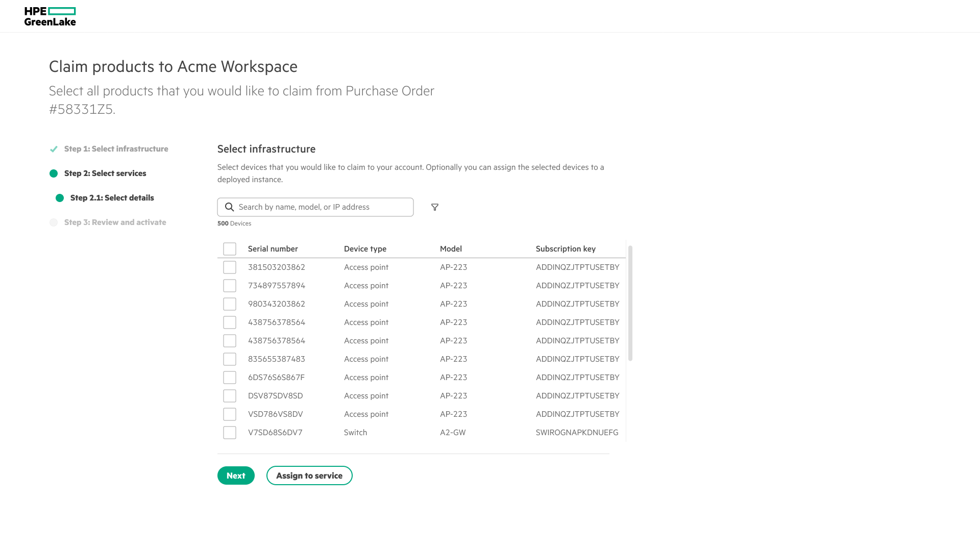This screenshot has height=551, width=980.
Task: Go to Step 1: Select infrastructure
Action: click(116, 149)
